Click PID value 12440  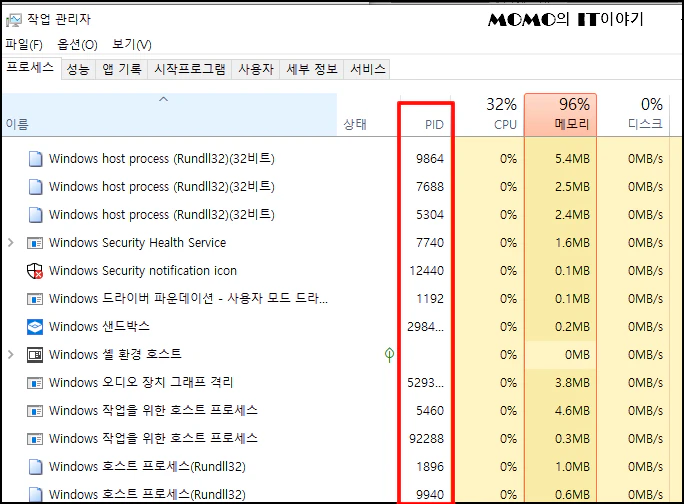pos(427,271)
